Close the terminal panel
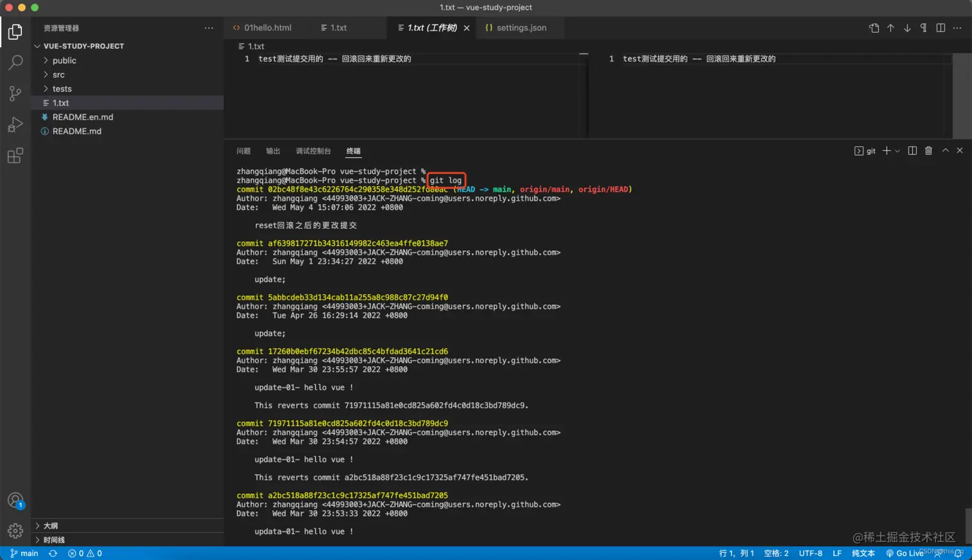 (x=960, y=150)
